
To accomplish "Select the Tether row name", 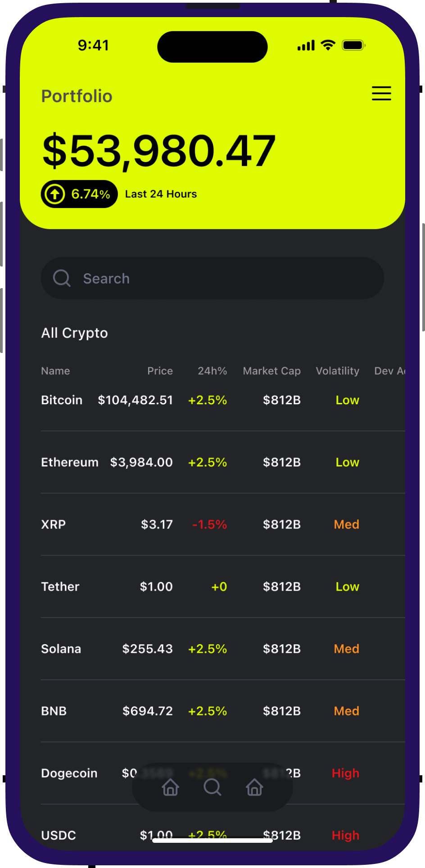I will point(60,587).
